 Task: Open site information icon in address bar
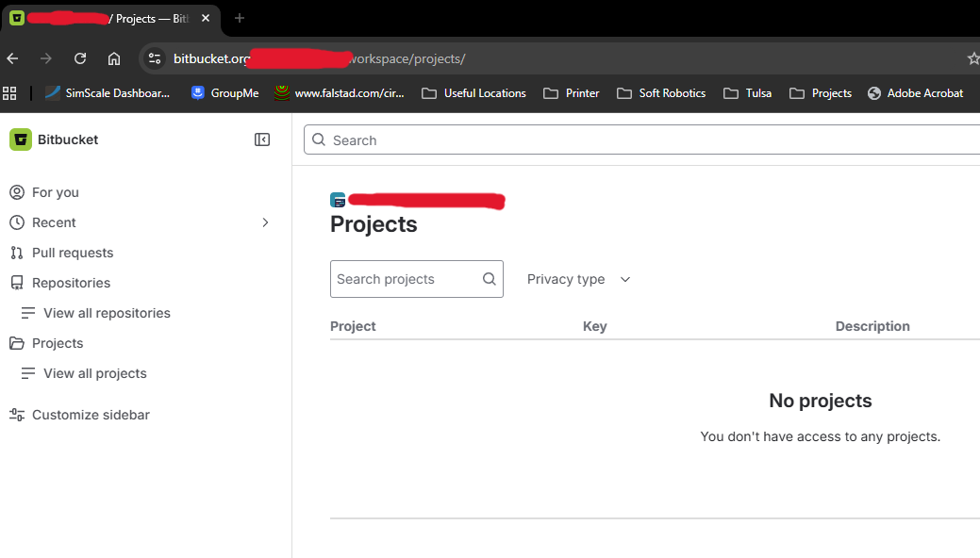coord(155,58)
